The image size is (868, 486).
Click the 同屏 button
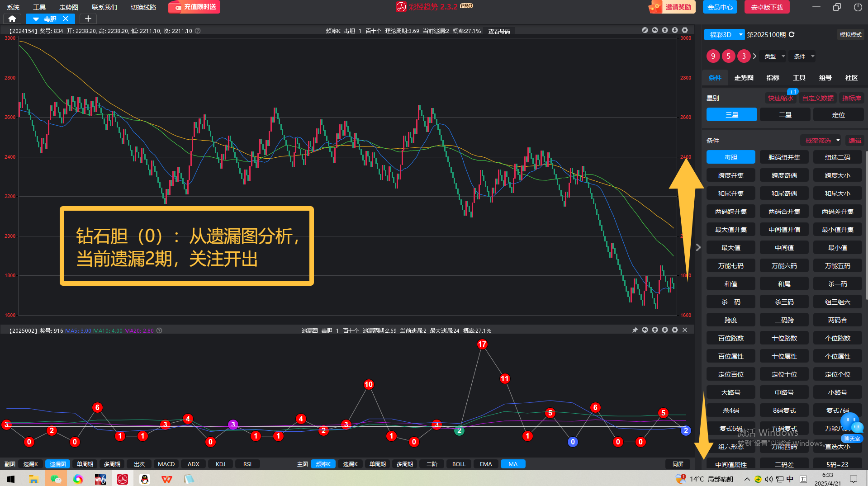[x=678, y=464]
